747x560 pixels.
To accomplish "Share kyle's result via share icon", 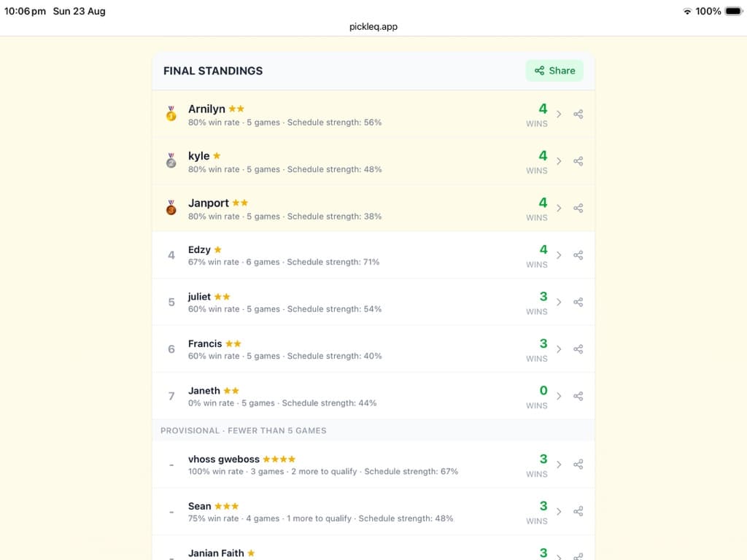I will (578, 161).
